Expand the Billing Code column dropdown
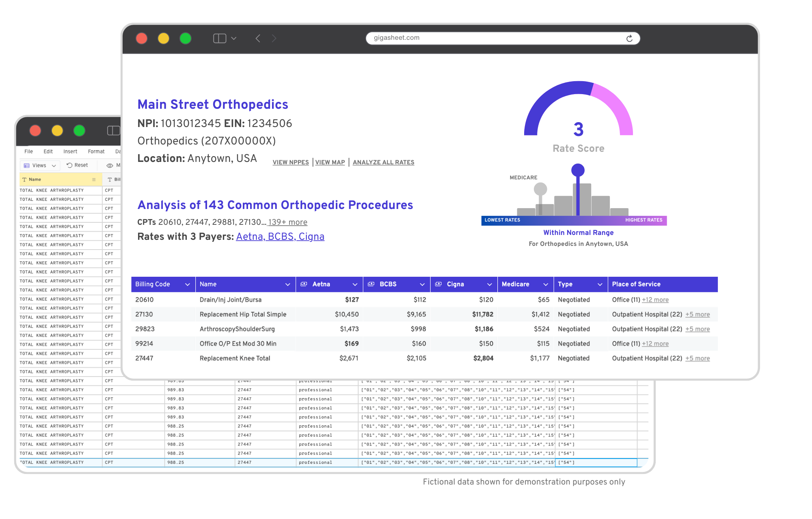 188,284
